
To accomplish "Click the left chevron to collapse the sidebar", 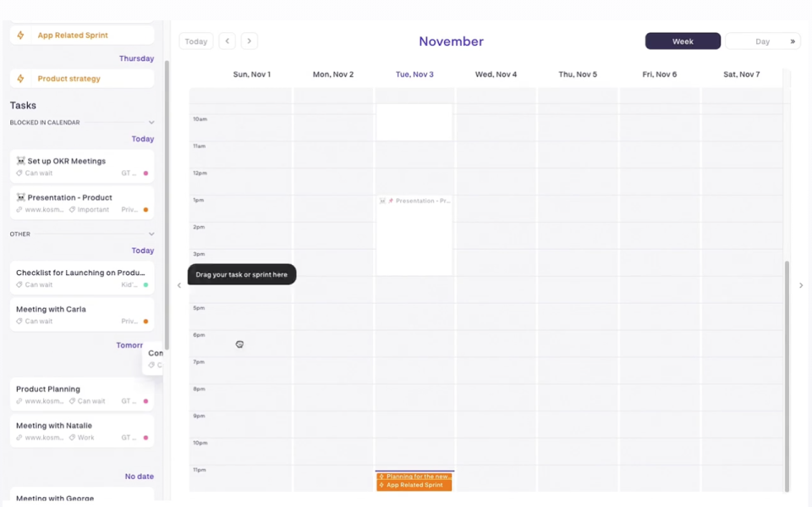I will [178, 285].
